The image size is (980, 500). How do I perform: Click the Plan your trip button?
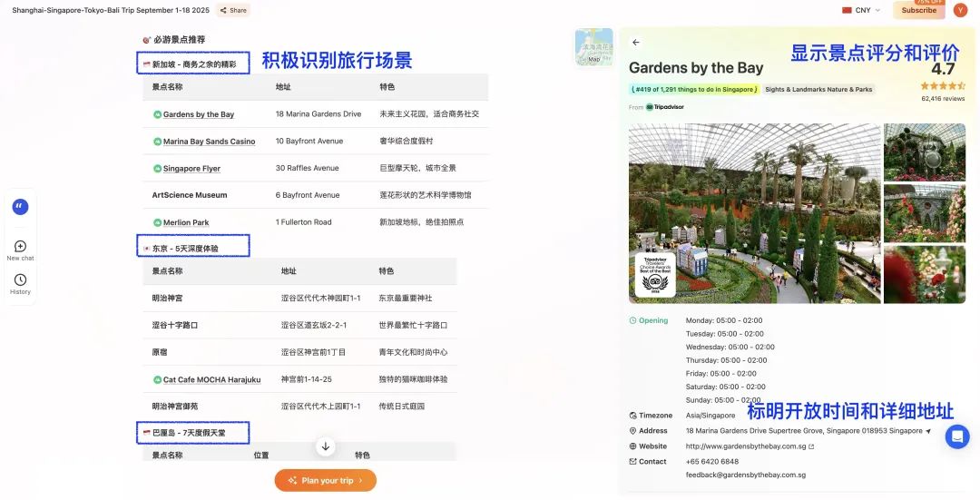[x=326, y=481]
